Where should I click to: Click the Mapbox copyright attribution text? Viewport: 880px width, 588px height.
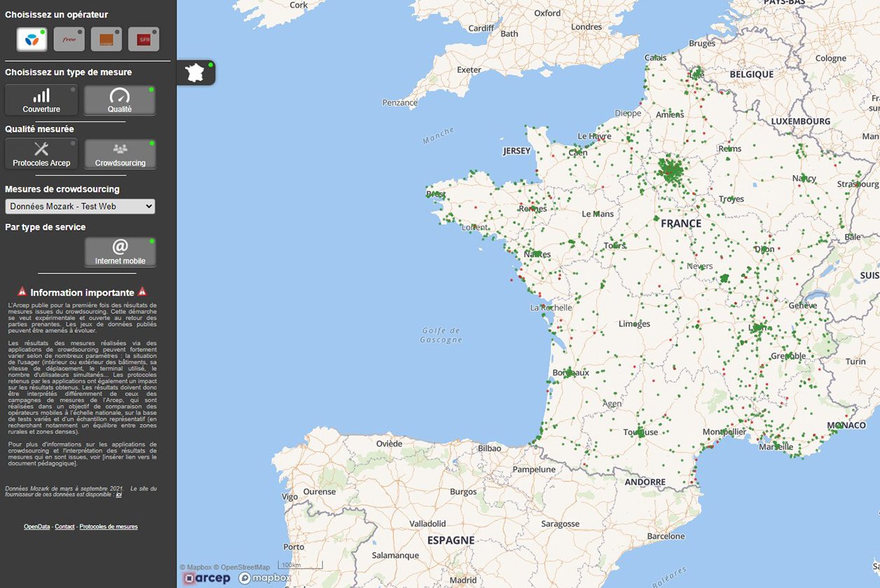[x=198, y=567]
